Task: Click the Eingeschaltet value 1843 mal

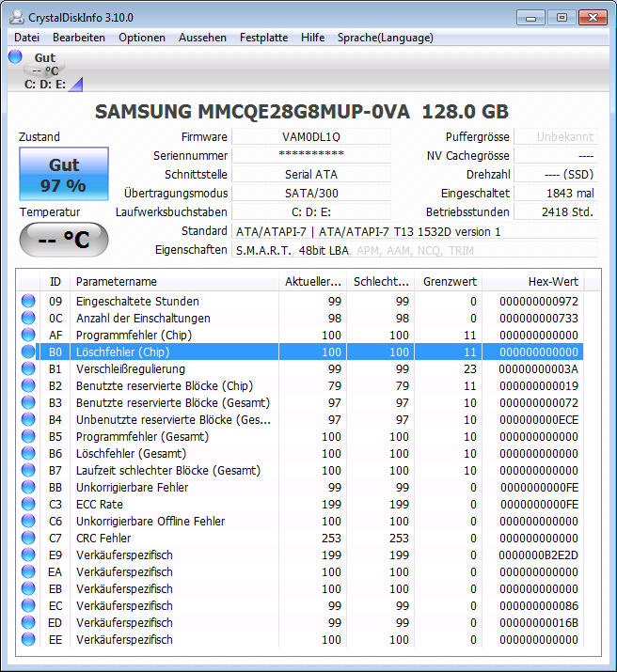Action: click(556, 194)
